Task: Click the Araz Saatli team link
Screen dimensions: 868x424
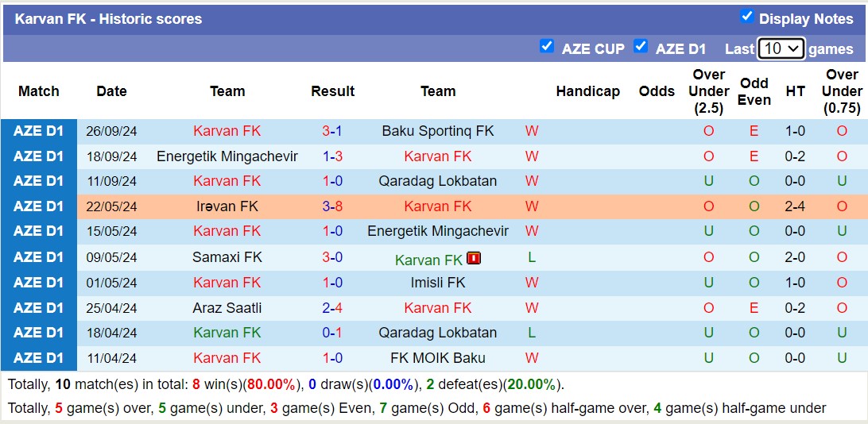Action: coord(227,308)
